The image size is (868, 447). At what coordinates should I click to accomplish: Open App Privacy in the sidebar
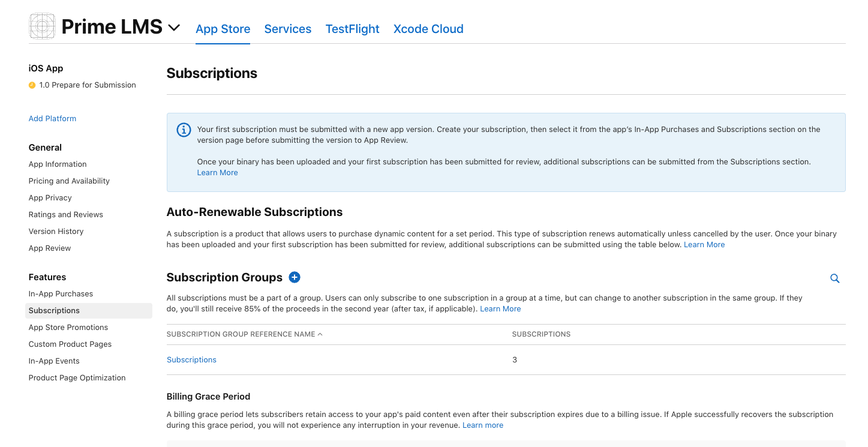tap(50, 198)
